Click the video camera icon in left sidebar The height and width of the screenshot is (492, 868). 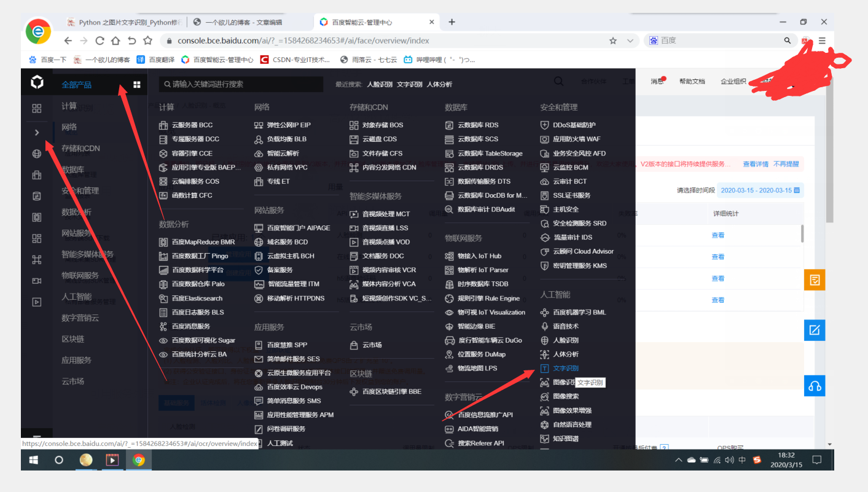[37, 281]
